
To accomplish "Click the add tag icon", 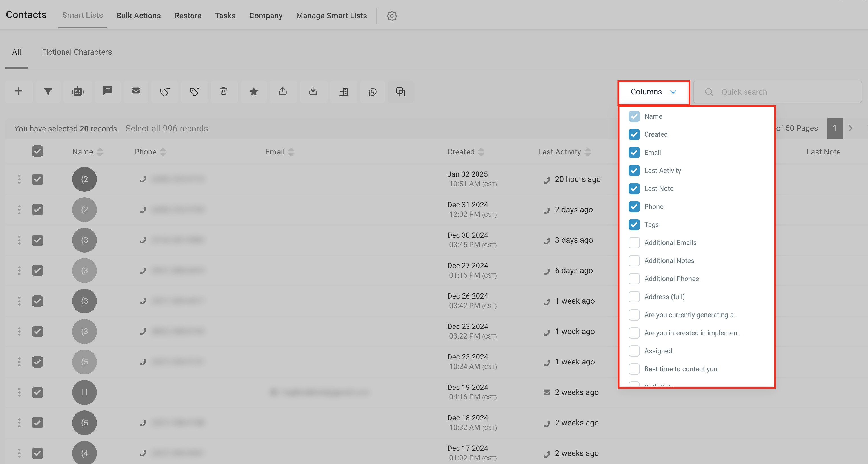I will [164, 91].
